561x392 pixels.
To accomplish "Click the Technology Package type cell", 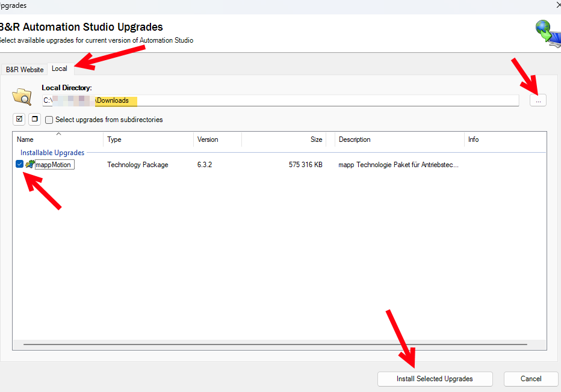I will [x=138, y=165].
